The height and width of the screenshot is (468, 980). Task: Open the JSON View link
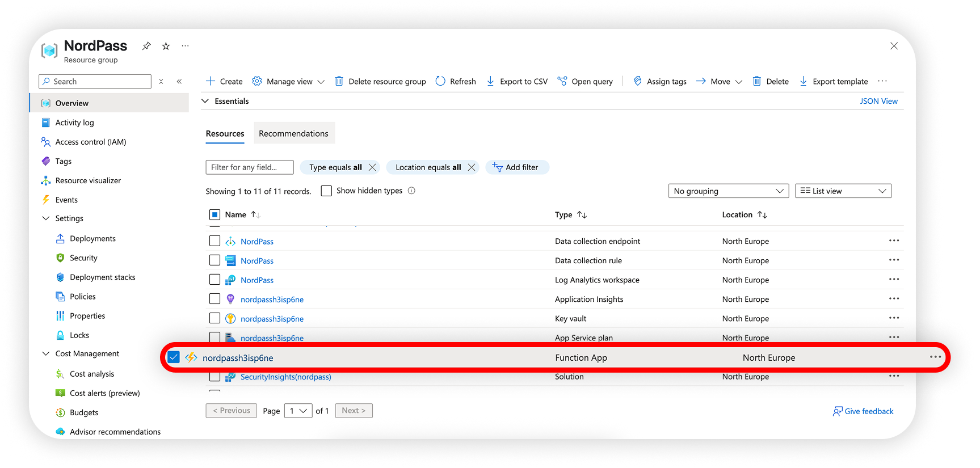pyautogui.click(x=878, y=101)
